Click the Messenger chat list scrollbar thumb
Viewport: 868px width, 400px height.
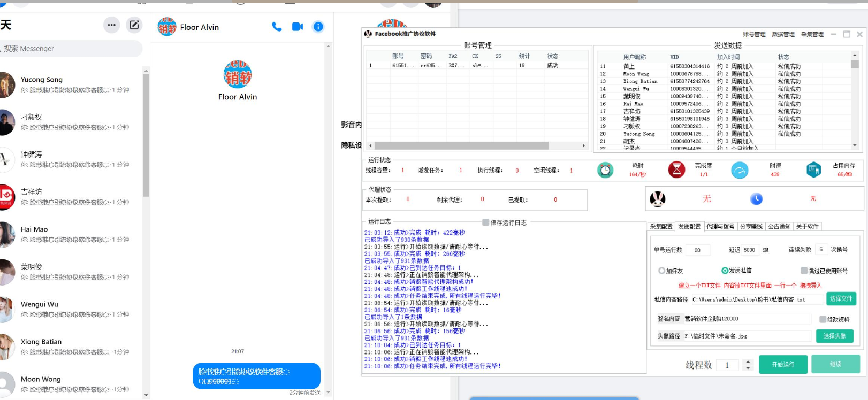coord(146,135)
